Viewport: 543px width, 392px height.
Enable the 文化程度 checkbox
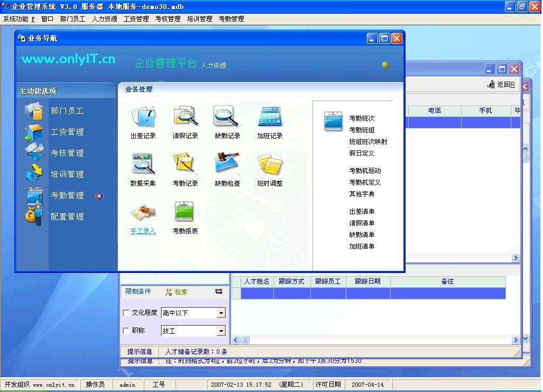126,313
